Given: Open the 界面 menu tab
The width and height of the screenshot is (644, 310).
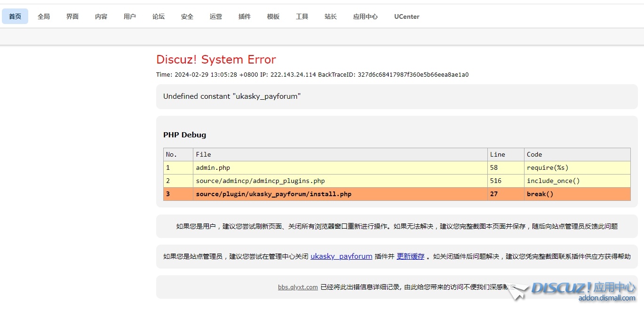Looking at the screenshot, I should point(72,16).
